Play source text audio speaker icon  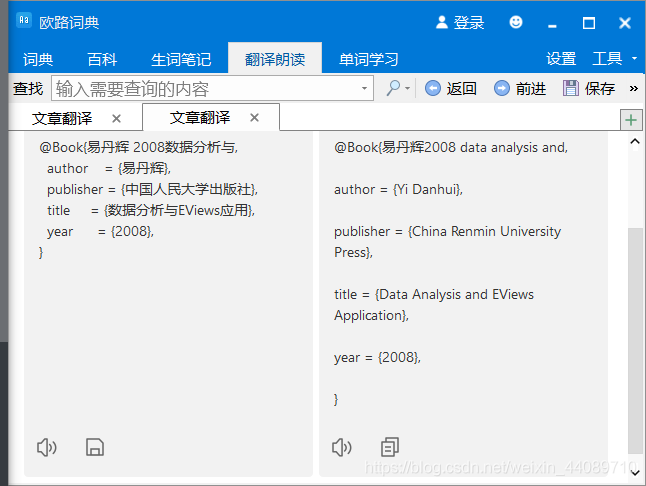point(47,447)
